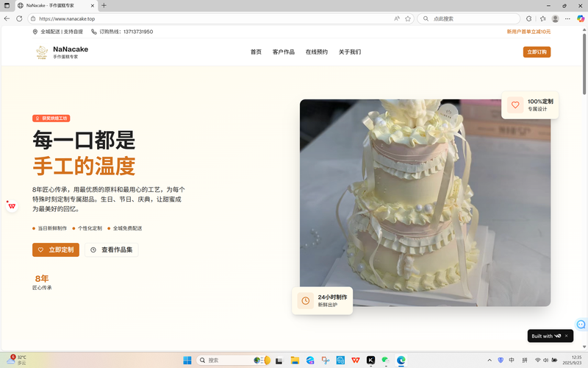Viewport: 588px width, 368px height.
Task: Open WPS Office from the taskbar
Action: [356, 360]
